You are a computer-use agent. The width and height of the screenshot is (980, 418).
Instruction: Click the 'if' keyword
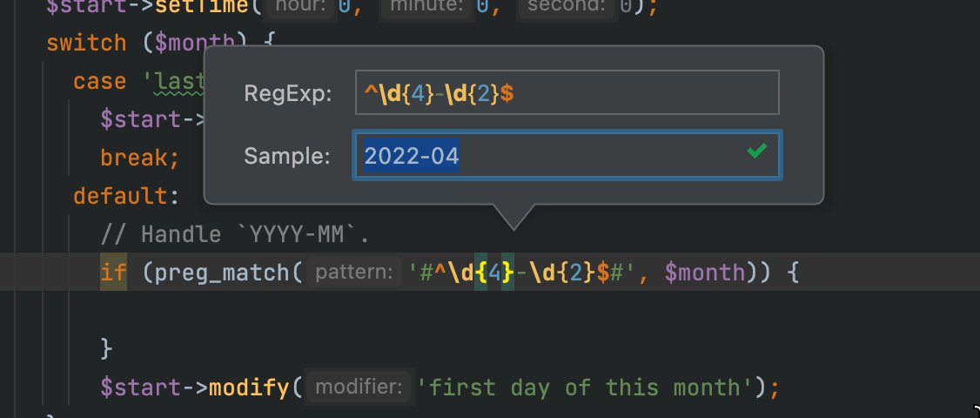click(x=113, y=273)
